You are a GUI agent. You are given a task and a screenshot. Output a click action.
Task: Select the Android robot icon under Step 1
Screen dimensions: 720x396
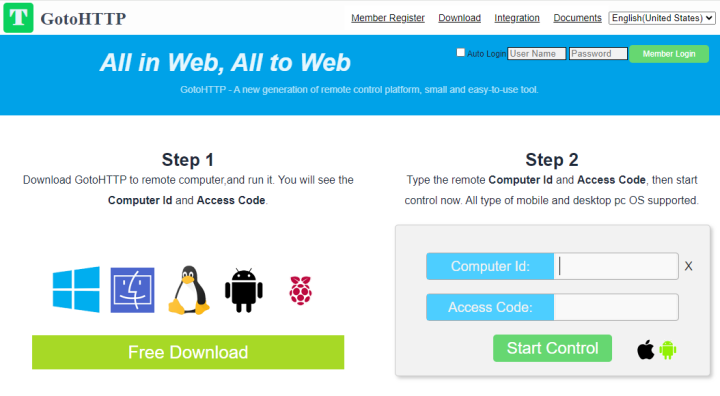click(x=244, y=290)
